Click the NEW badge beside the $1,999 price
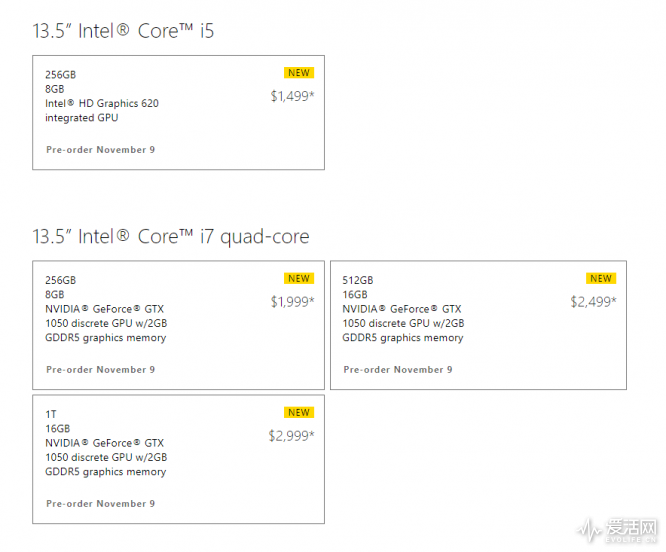Screen dimensions: 666x552 [299, 279]
